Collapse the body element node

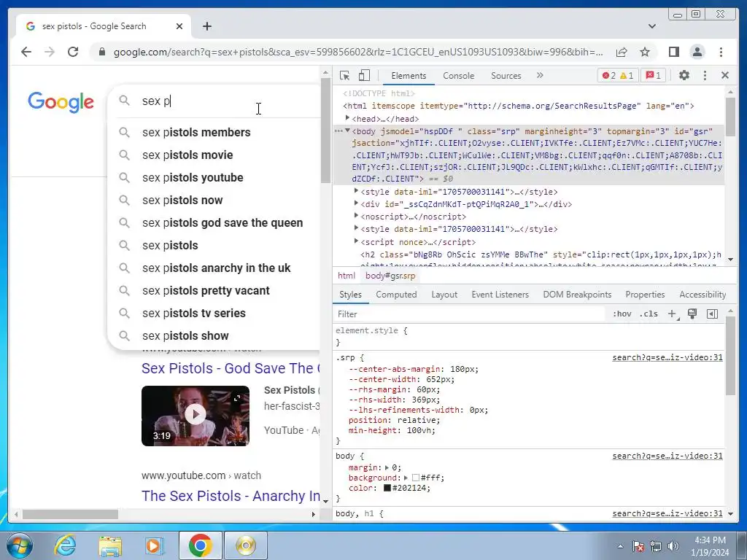coord(347,131)
